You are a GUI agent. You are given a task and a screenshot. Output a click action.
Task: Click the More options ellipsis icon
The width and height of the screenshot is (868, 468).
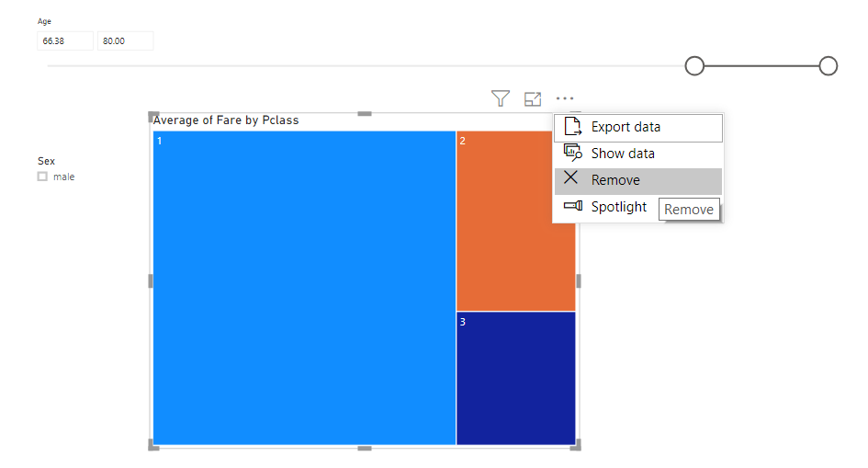pyautogui.click(x=565, y=98)
